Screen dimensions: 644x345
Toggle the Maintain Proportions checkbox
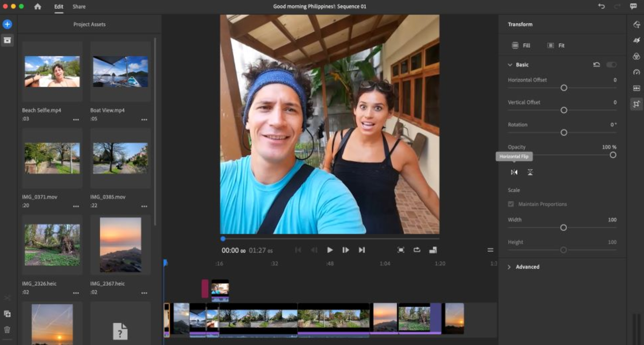511,204
